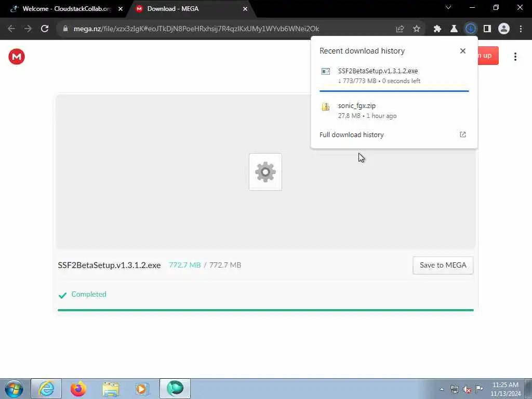Click SSF2BetaSetup.v1.3.1.2.exe in download popup
The width and height of the screenshot is (532, 399).
[x=378, y=71]
